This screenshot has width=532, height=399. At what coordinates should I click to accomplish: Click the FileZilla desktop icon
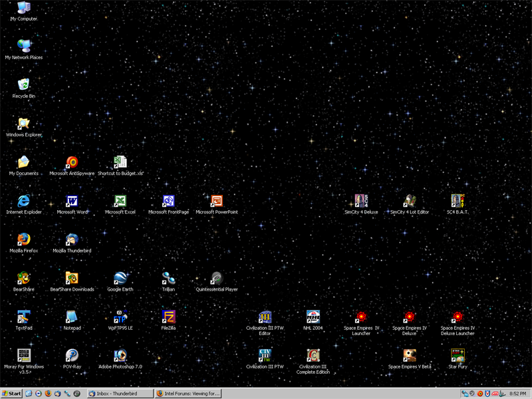(168, 317)
